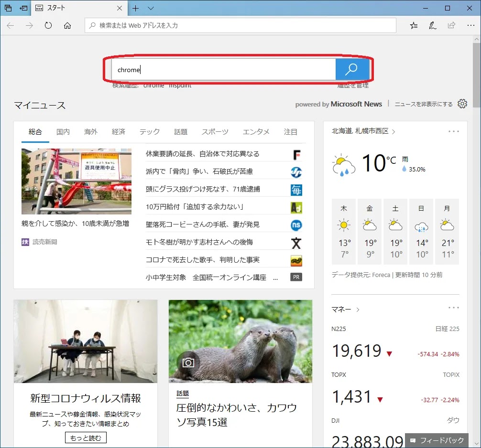Open 圧倒的なかわいさ、カワウソ写真15選 article
Image resolution: width=481 pixels, height=448 pixels.
(236, 415)
